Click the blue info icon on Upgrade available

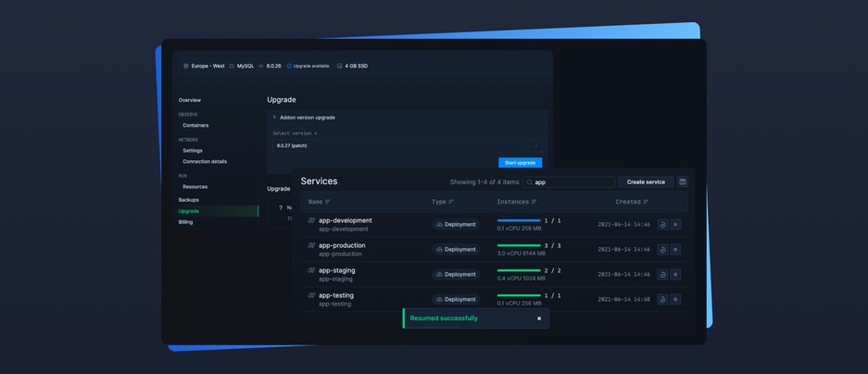[x=289, y=66]
